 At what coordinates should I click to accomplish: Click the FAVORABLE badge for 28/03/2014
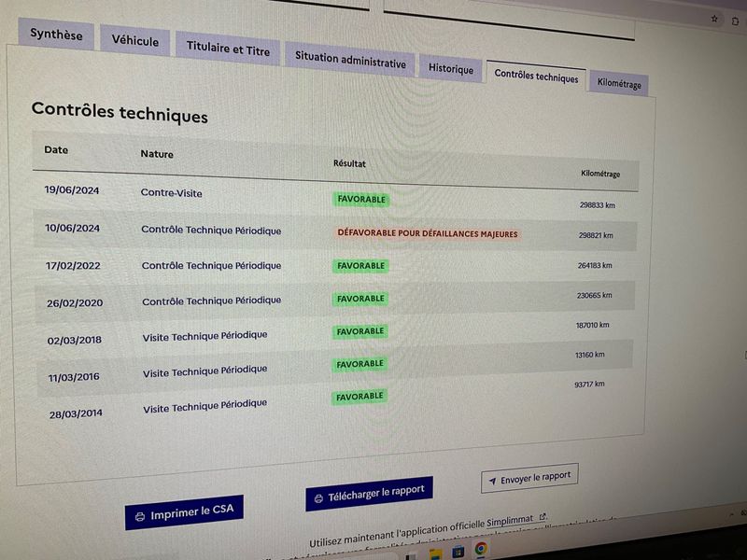(x=359, y=397)
